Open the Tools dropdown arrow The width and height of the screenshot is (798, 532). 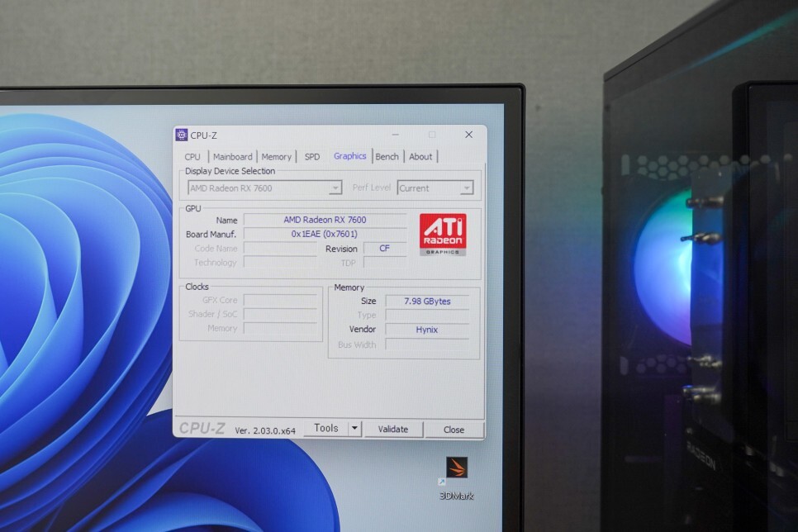[x=354, y=428]
